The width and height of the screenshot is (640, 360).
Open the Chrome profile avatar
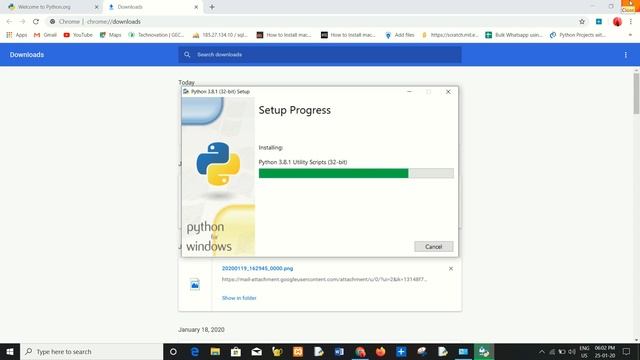click(617, 22)
